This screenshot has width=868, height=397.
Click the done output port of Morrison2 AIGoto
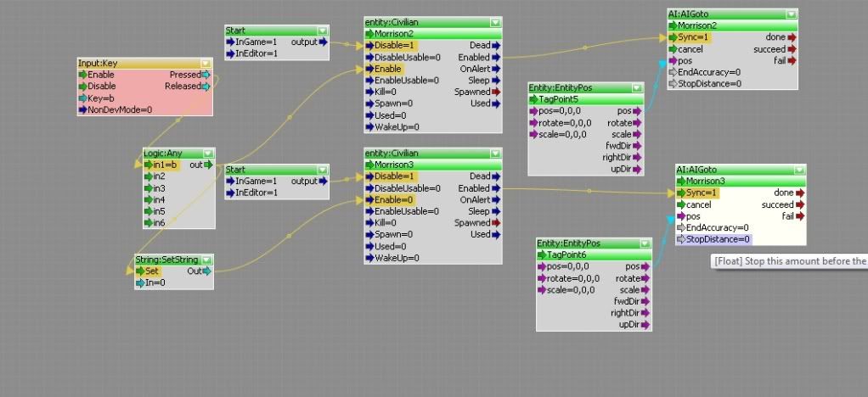[x=792, y=37]
